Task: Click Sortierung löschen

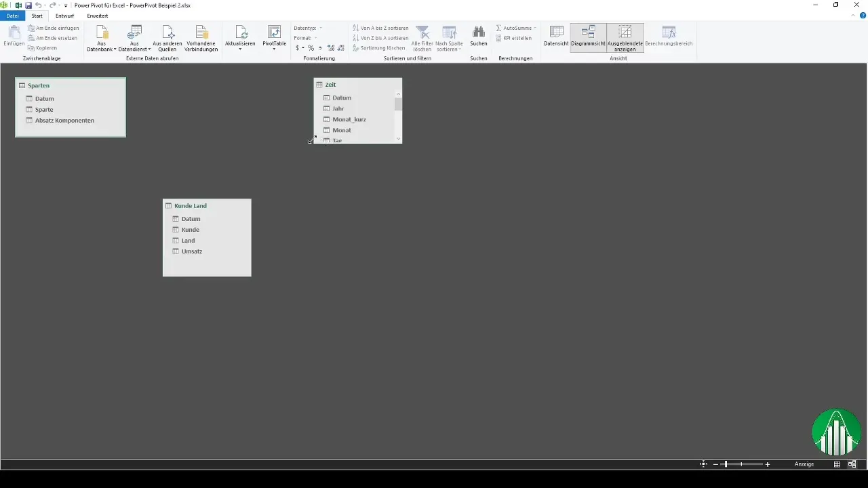Action: tap(379, 48)
